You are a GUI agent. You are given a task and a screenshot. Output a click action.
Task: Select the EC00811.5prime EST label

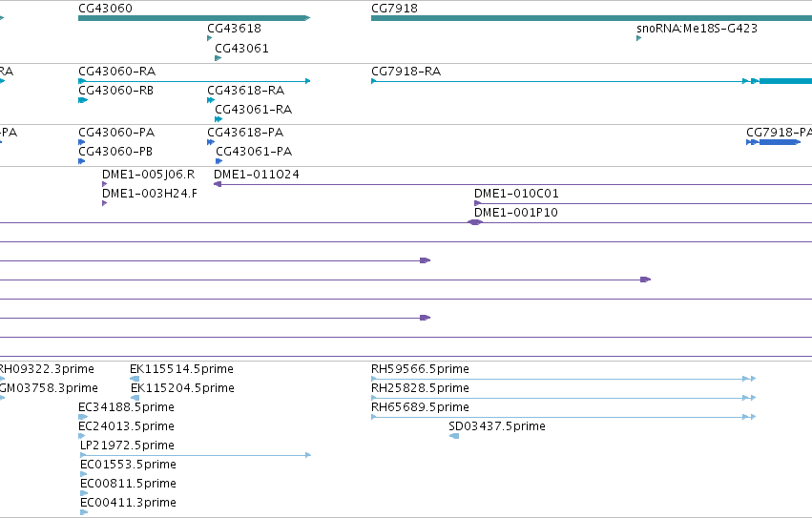click(x=129, y=484)
